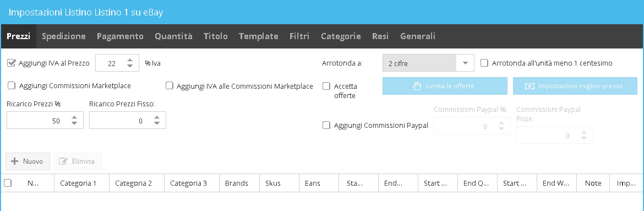The width and height of the screenshot is (644, 211).
Task: Decrease Ricarico Prezzi % value
Action: (x=74, y=124)
